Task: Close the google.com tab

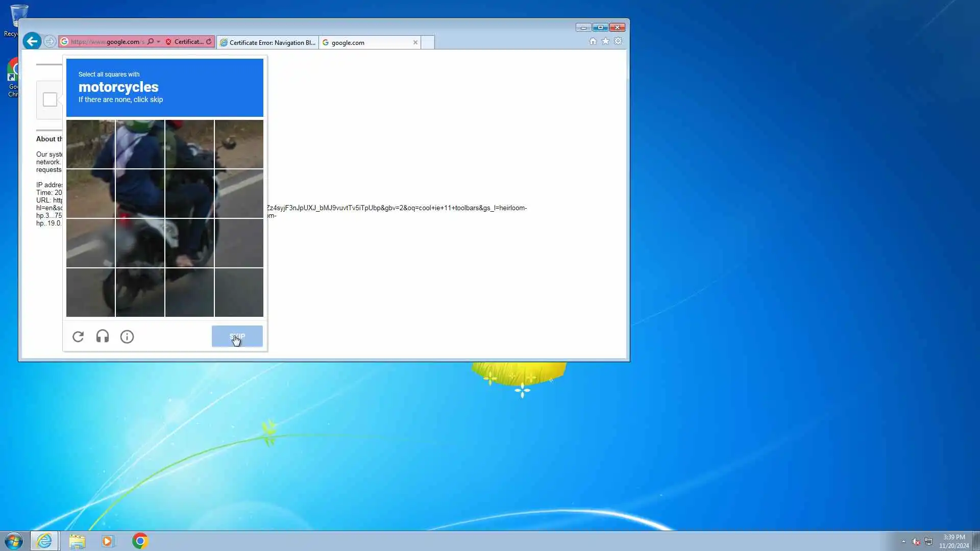Action: (x=415, y=42)
